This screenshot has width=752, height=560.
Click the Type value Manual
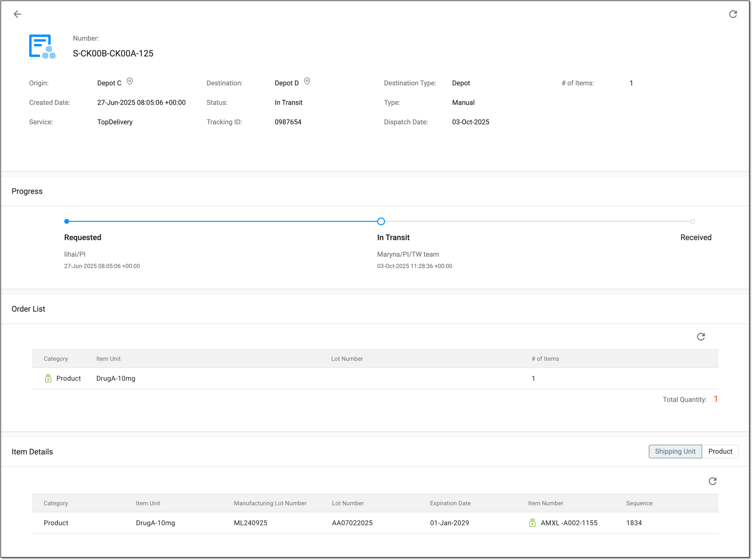click(x=463, y=102)
